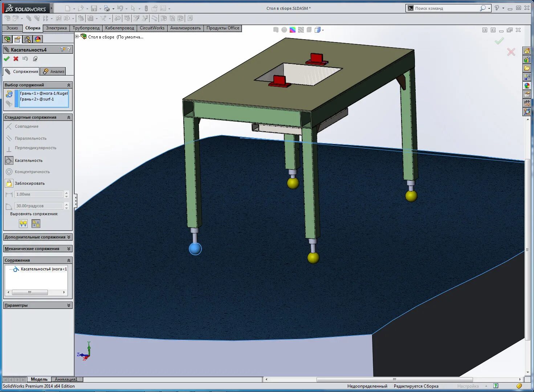The height and width of the screenshot is (392, 534).
Task: Click the Edit Appearance rainbow swatch
Action: pos(293,30)
